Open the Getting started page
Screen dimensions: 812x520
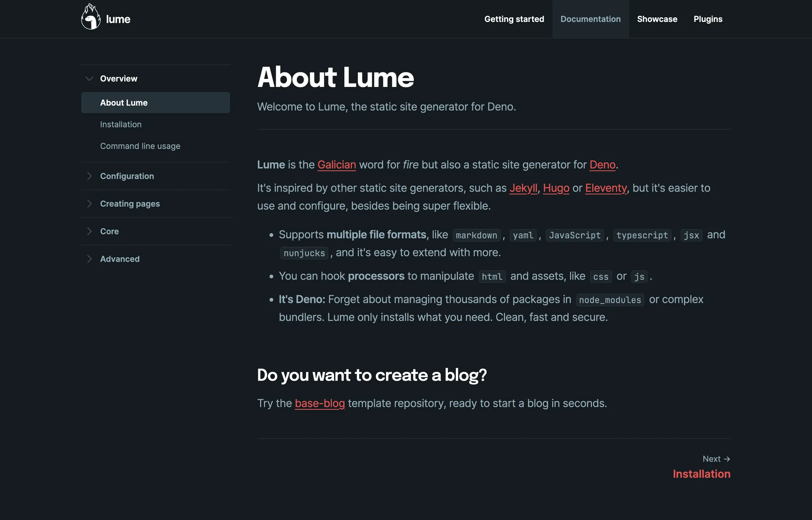514,19
